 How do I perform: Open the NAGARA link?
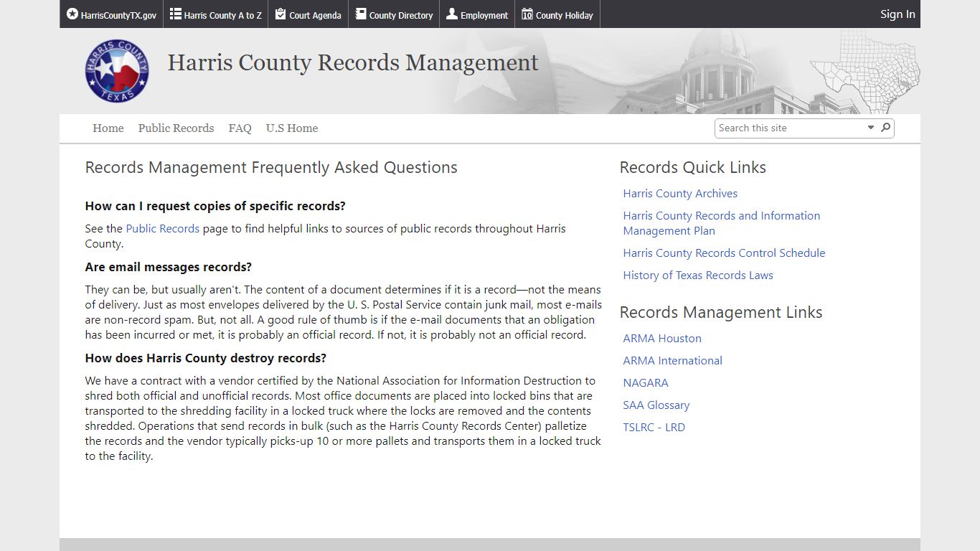click(x=646, y=383)
